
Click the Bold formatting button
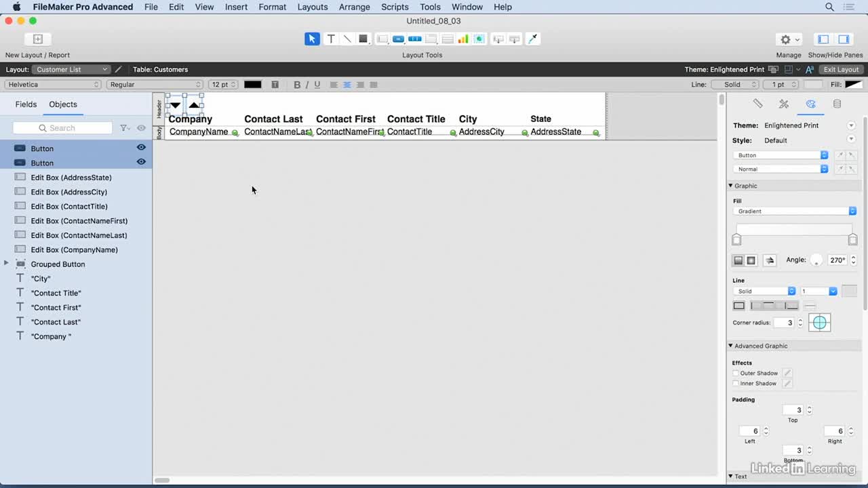tap(297, 85)
